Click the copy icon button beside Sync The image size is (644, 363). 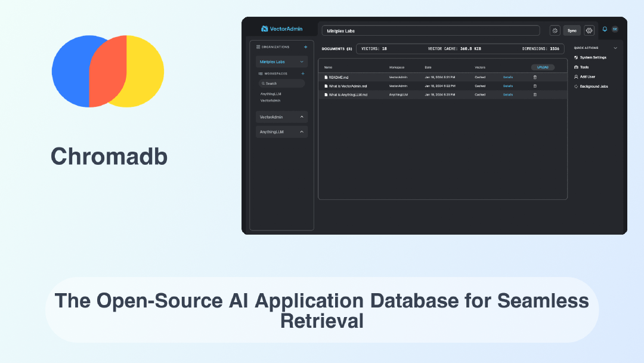coord(555,30)
